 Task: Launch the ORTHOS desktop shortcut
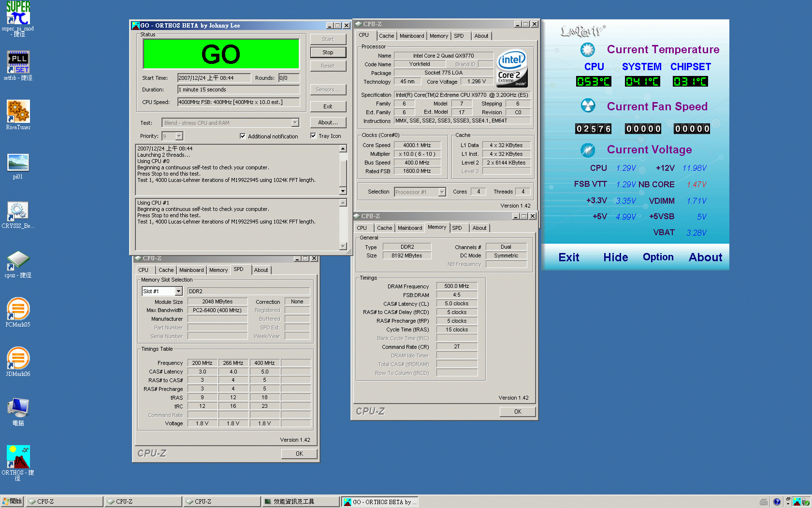pos(18,463)
